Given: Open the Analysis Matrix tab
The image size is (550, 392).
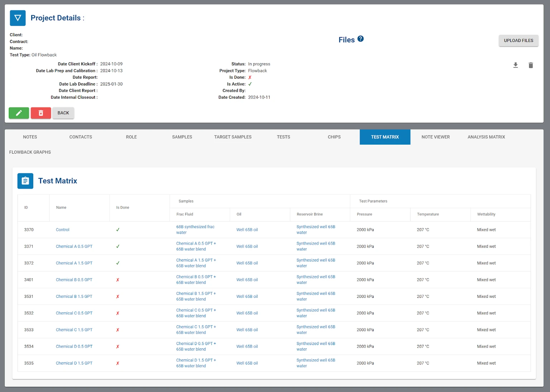Looking at the screenshot, I should 486,137.
